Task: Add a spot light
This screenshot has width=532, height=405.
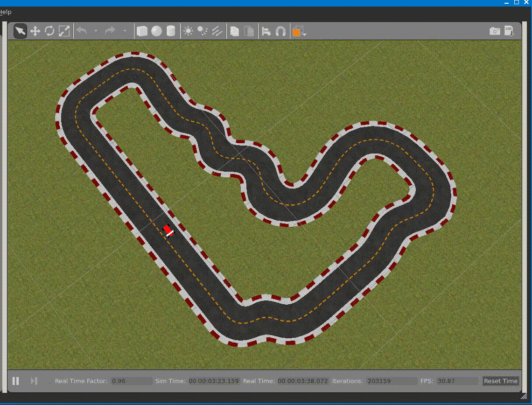Action: 203,31
